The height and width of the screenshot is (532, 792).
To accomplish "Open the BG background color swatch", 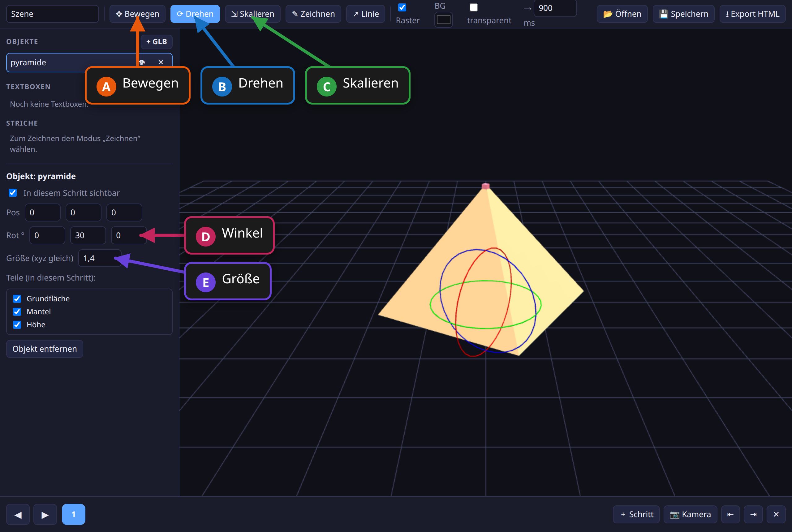I will click(443, 20).
